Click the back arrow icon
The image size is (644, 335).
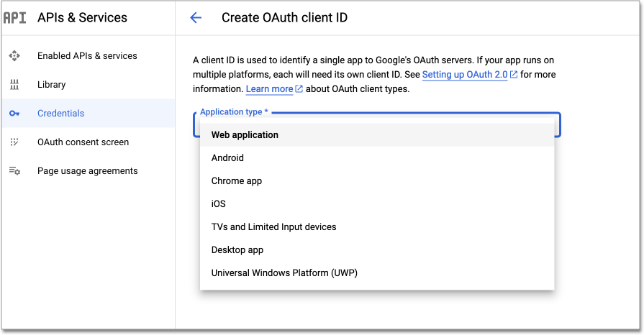196,18
